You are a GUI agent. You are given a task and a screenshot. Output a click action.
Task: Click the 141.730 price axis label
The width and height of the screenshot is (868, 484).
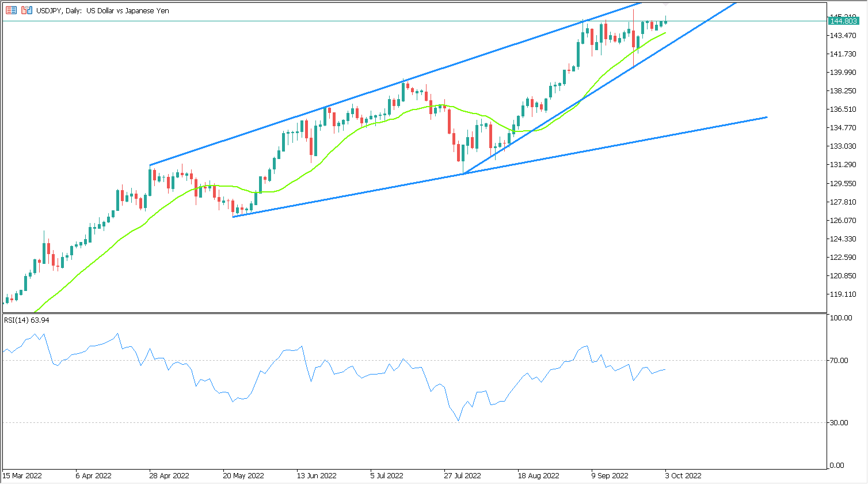843,54
